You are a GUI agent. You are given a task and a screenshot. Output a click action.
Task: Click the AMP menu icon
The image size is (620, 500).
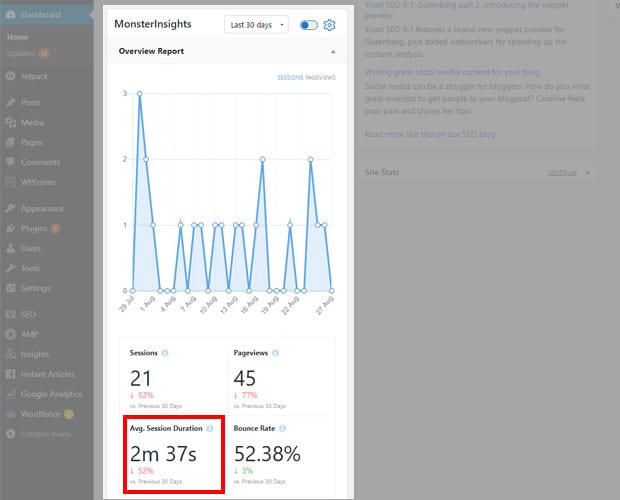coord(11,334)
